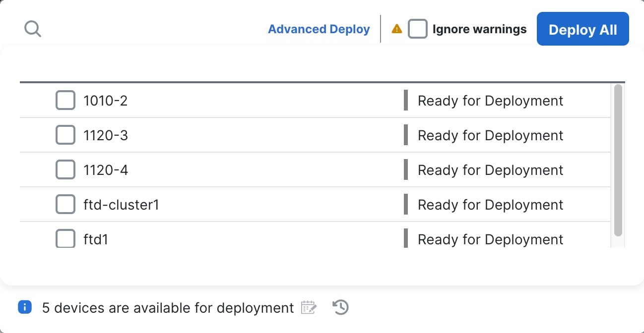Enable the Ignore warnings checkbox
This screenshot has height=333, width=644.
418,28
